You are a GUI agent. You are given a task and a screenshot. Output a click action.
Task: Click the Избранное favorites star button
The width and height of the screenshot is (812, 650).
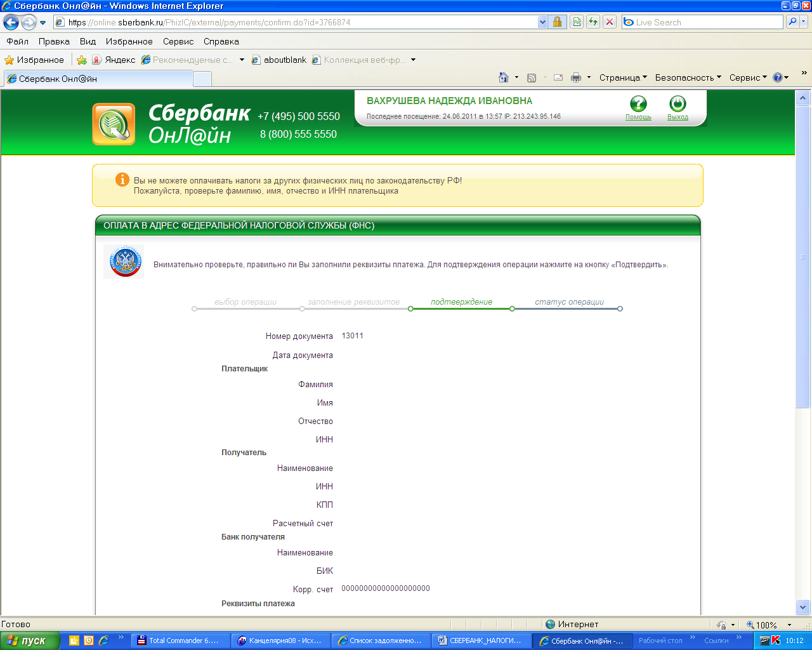click(x=34, y=60)
